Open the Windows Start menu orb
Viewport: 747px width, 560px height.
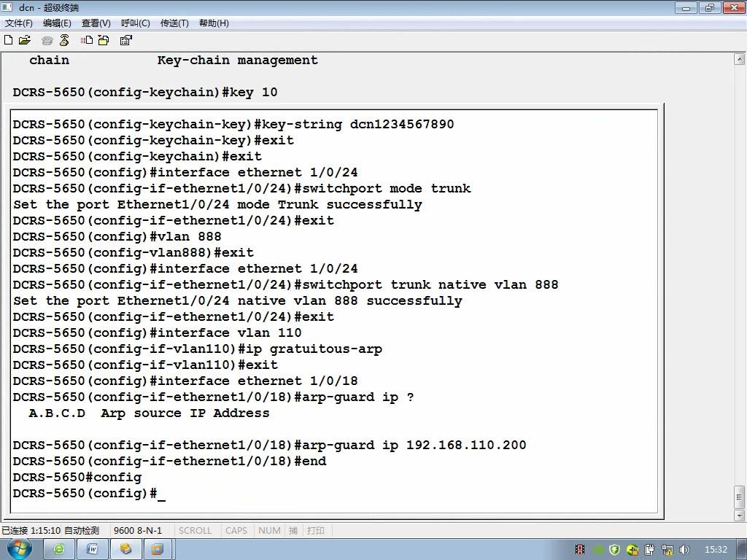pyautogui.click(x=19, y=549)
